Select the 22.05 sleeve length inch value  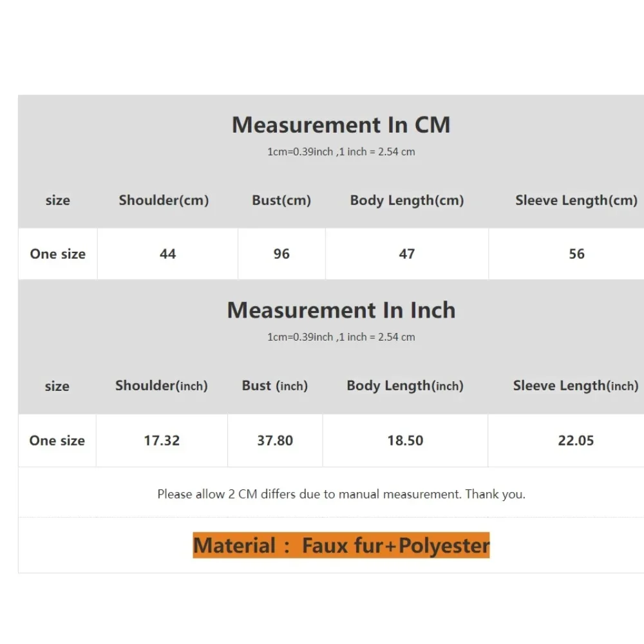[x=576, y=440]
